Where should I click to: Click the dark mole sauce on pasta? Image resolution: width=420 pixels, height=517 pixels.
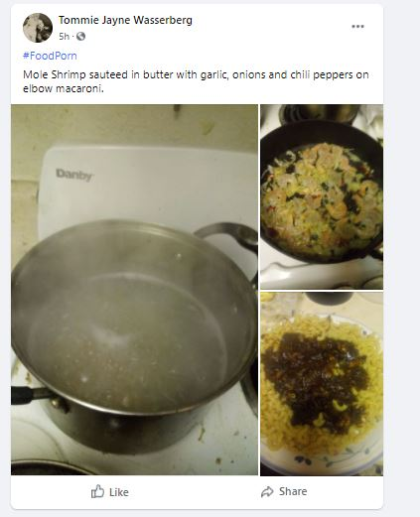coord(316,379)
